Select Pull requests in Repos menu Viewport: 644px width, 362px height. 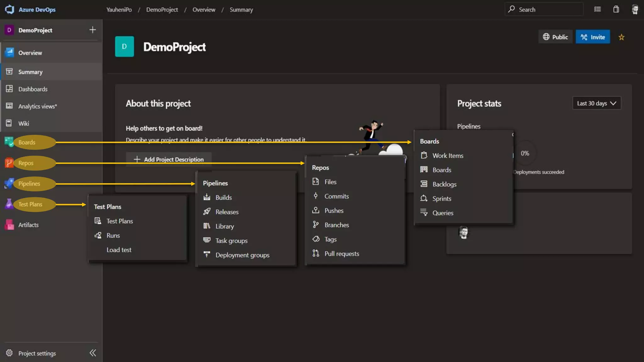point(341,254)
